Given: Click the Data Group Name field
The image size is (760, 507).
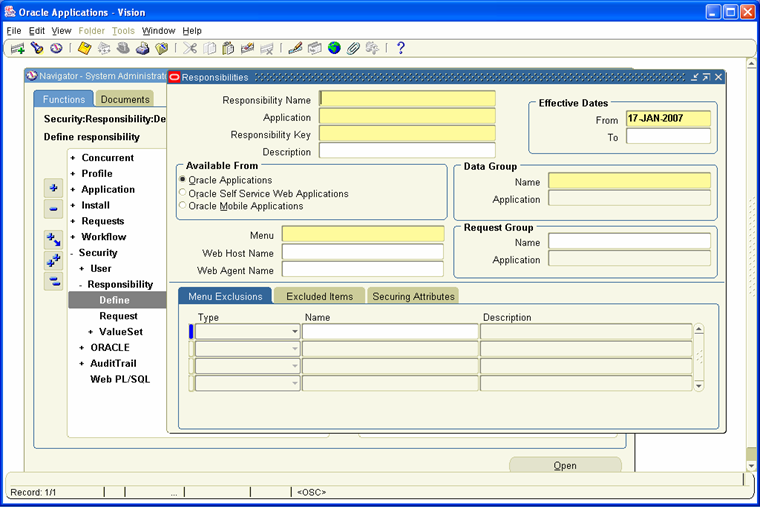Looking at the screenshot, I should (x=630, y=181).
